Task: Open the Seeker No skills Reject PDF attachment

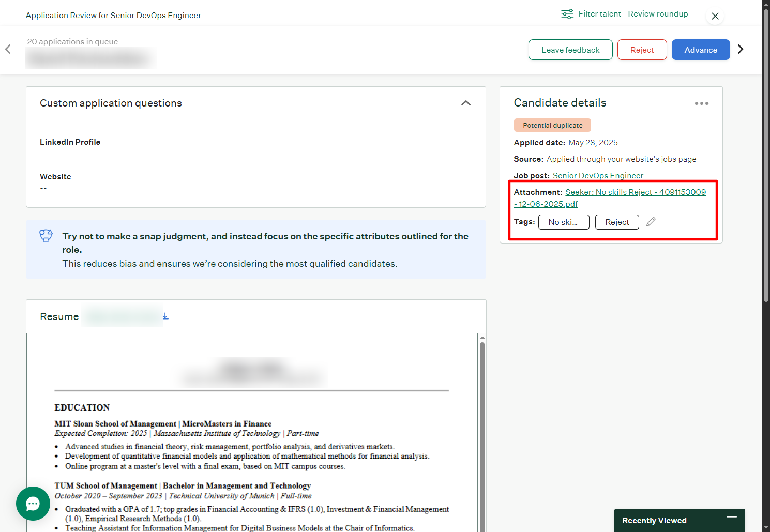Action: pos(635,192)
